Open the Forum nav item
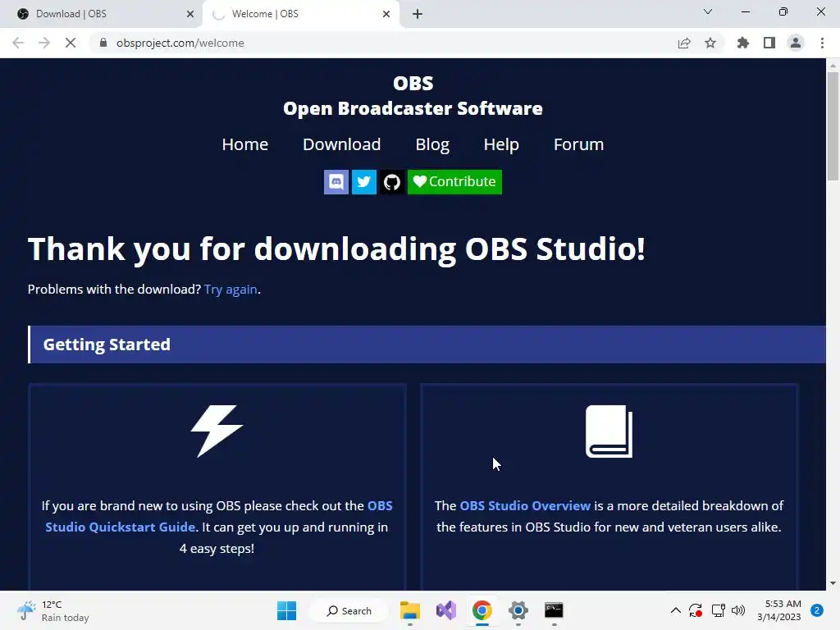 click(578, 144)
